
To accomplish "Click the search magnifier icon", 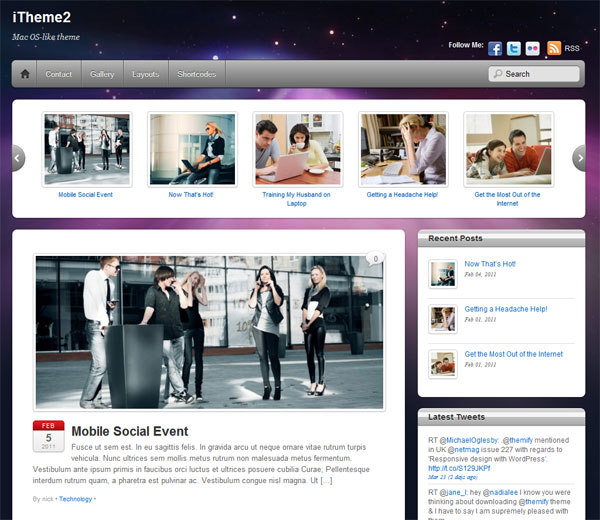I will coord(497,74).
